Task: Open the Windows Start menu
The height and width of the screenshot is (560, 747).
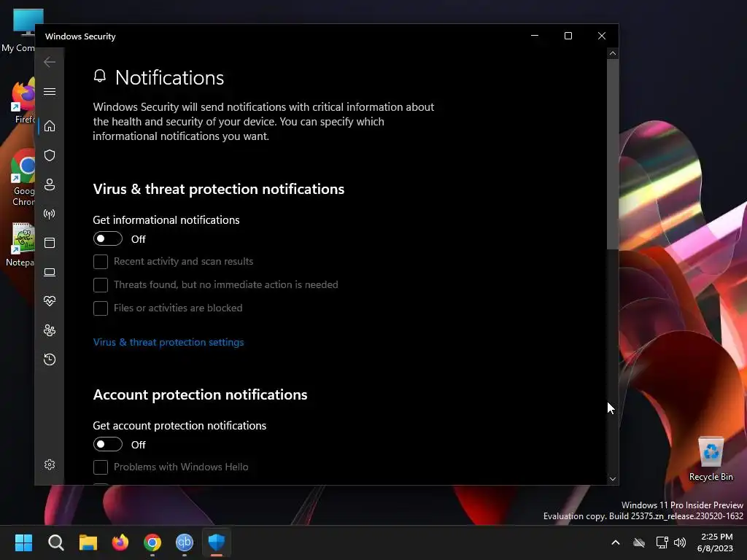Action: pyautogui.click(x=23, y=542)
